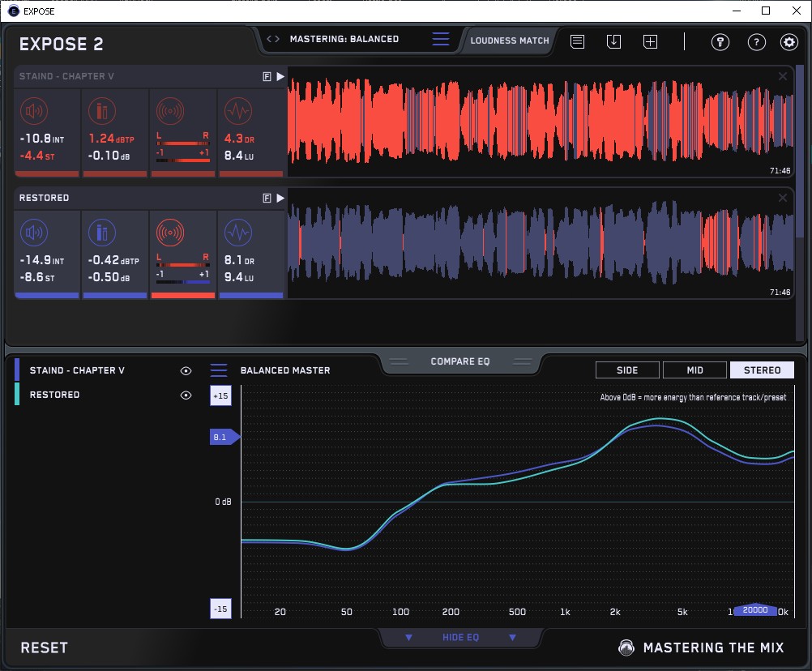This screenshot has width=812, height=671.
Task: Switch EQ view to Side
Action: (627, 370)
